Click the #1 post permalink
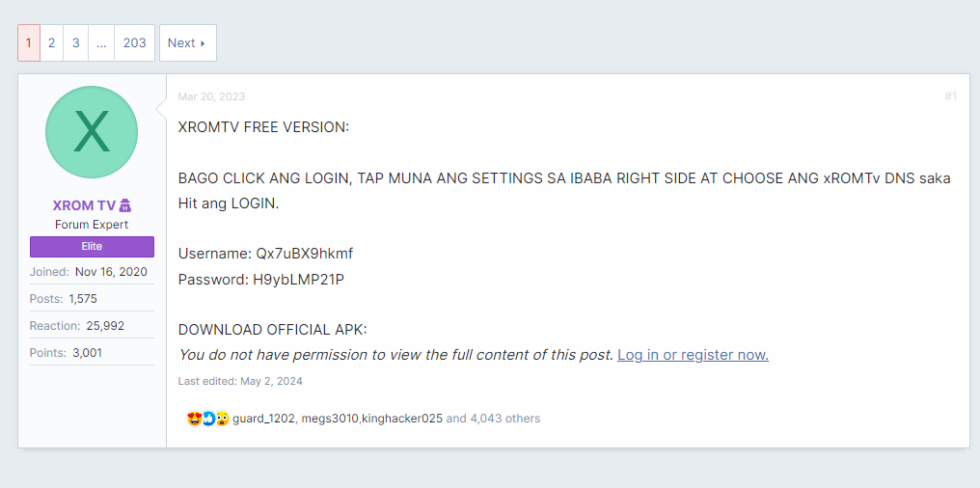Screen dimensions: 980x488 (x=950, y=96)
